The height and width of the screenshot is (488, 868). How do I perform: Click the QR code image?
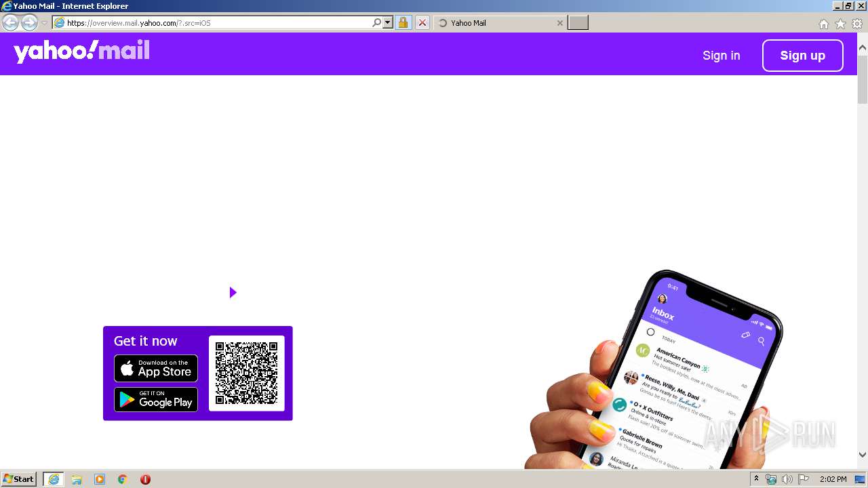coord(247,373)
